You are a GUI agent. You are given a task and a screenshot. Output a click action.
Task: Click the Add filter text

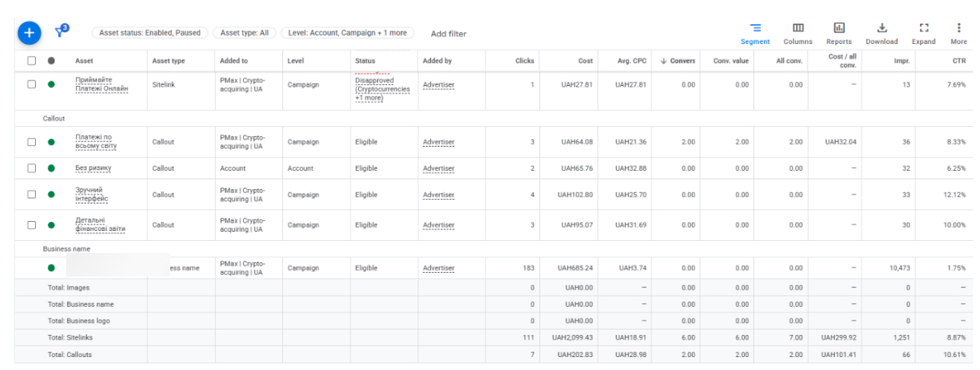pyautogui.click(x=449, y=34)
